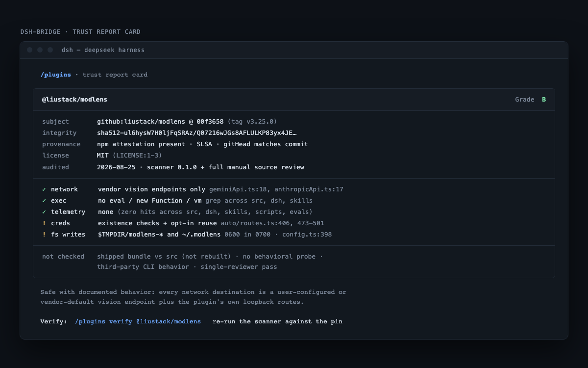Click the fs writes check label
This screenshot has width=588, height=368.
68,235
